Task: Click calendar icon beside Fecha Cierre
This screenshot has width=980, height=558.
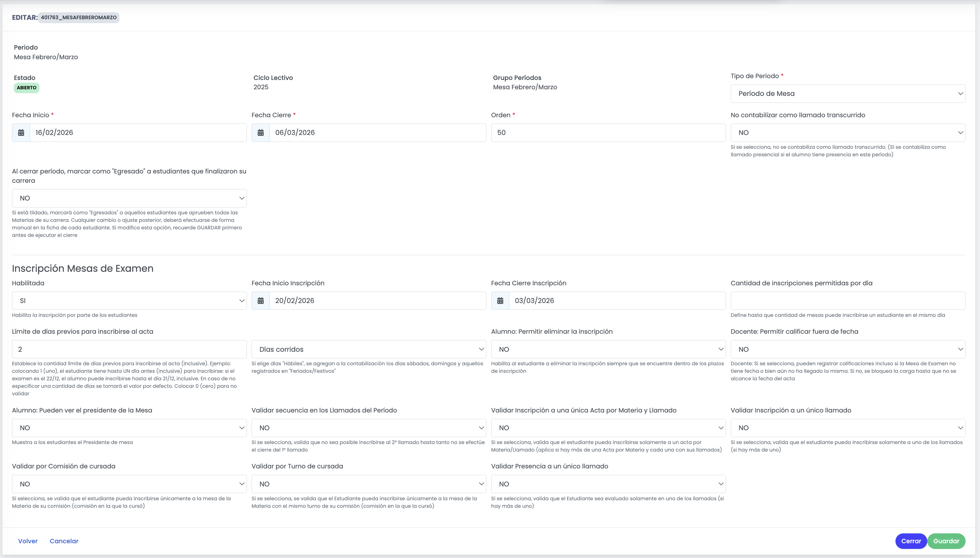Action: (x=260, y=133)
